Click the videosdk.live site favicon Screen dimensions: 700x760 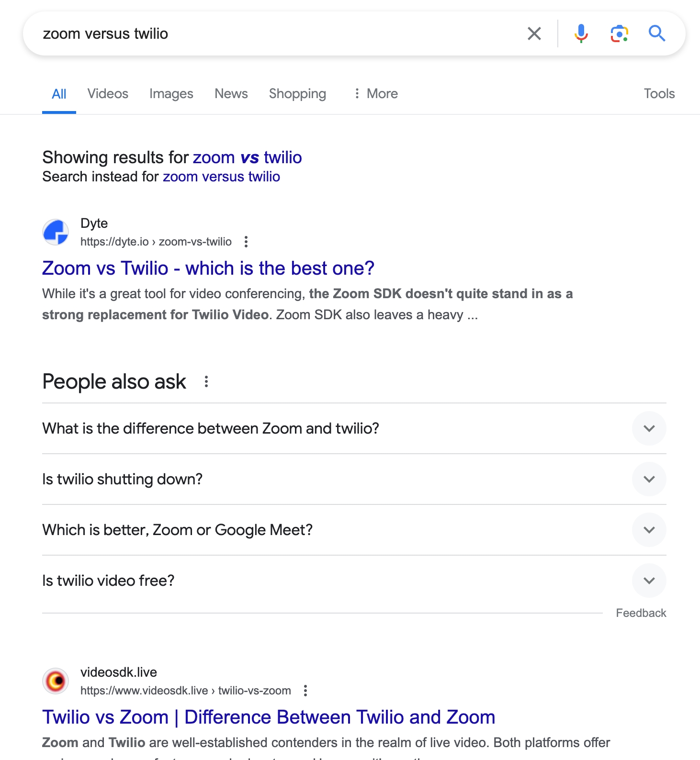point(56,681)
